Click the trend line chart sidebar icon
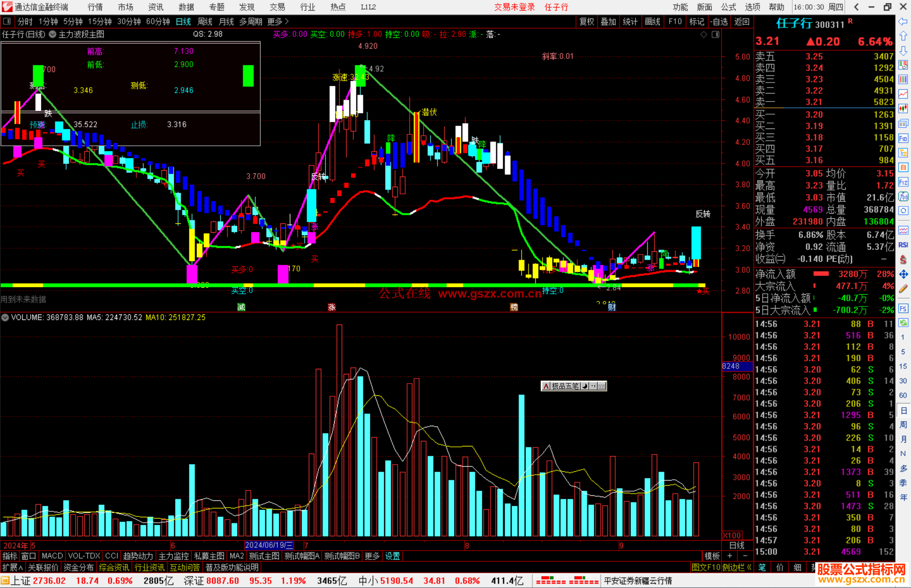Image resolution: width=911 pixels, height=588 pixels. (903, 94)
